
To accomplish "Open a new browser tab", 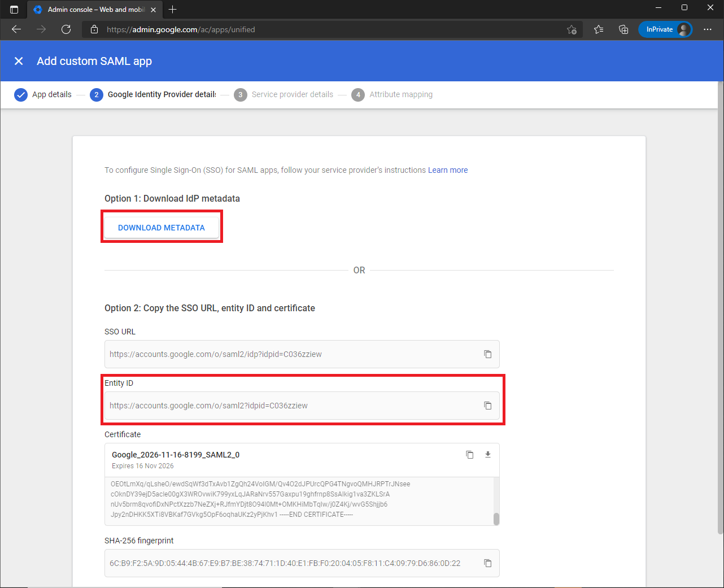I will pos(173,10).
